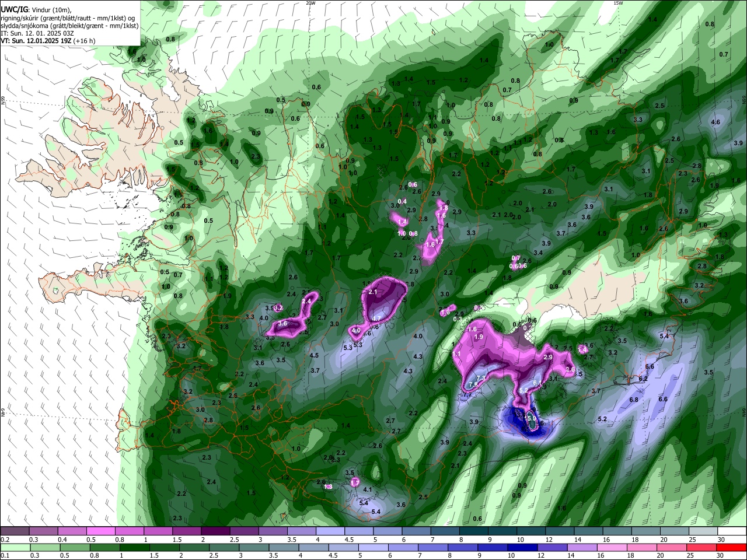
Task: Pick the dark teal 8 snow-scale swatch
Action: coord(473,531)
